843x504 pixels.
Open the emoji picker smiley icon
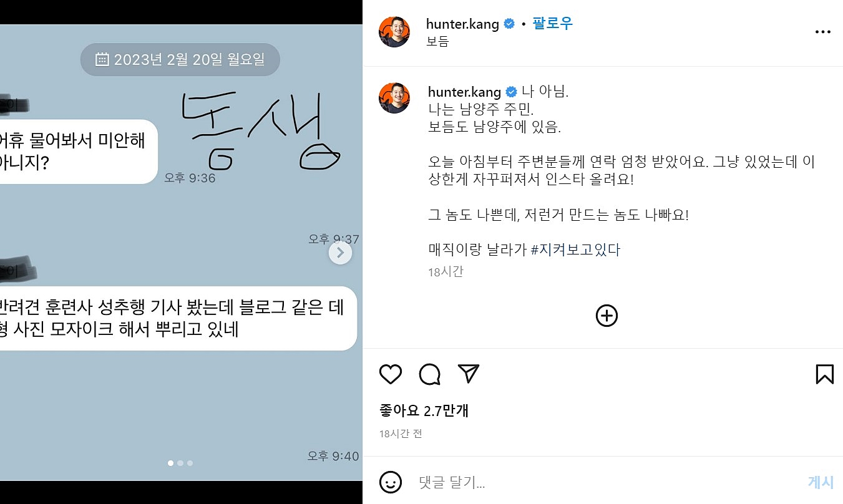391,482
